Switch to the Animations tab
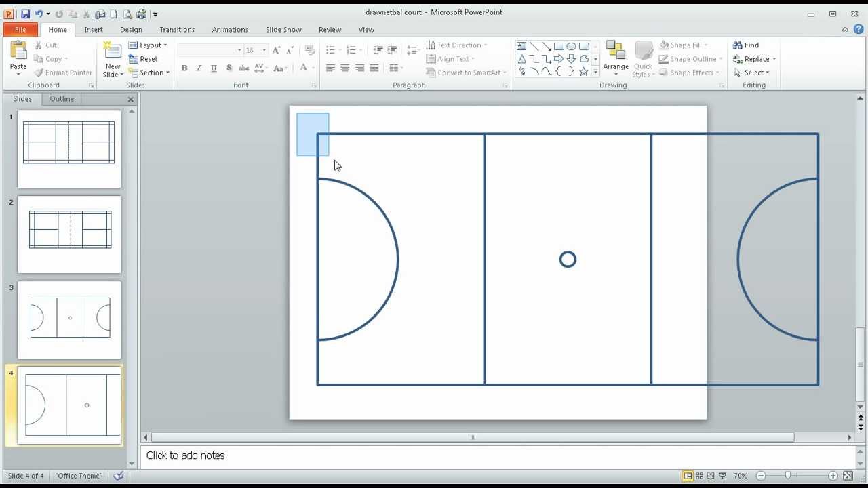 click(230, 29)
